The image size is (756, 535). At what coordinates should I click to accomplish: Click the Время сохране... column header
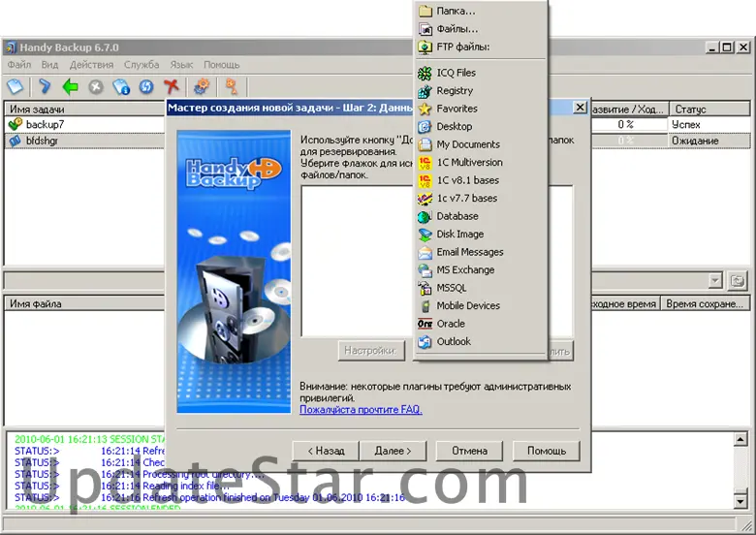click(x=705, y=303)
